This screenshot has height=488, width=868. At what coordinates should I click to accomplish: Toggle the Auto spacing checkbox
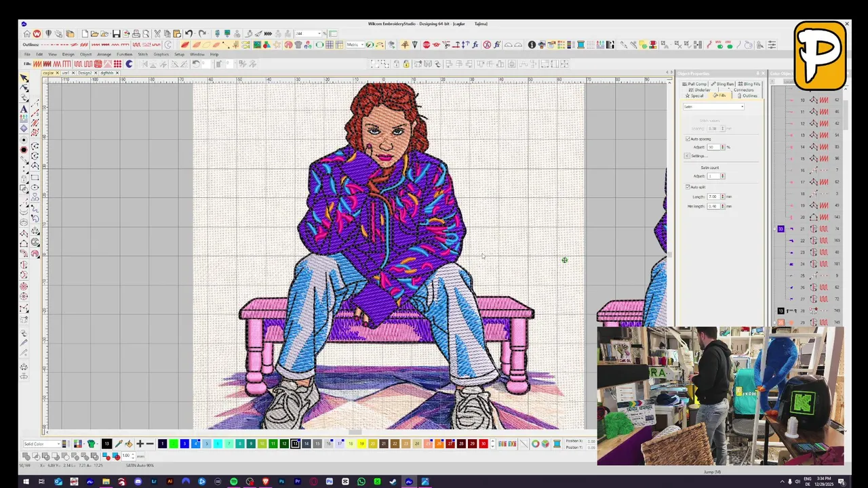688,139
